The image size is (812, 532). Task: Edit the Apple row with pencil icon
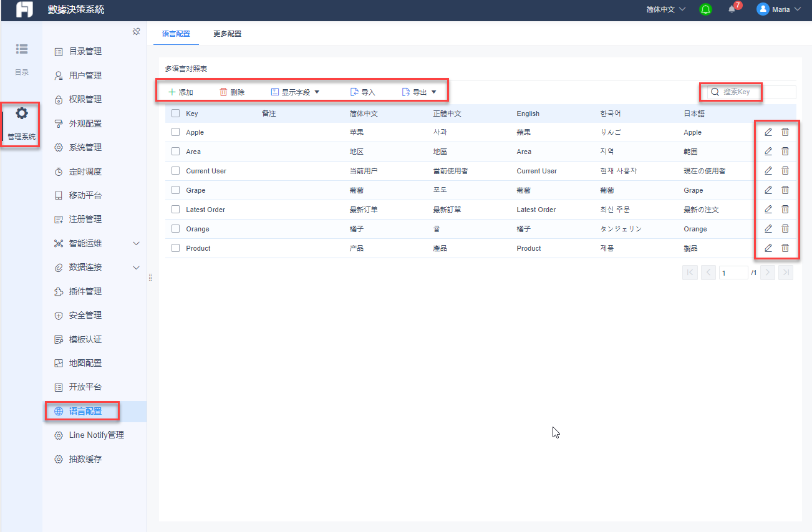[x=768, y=132]
